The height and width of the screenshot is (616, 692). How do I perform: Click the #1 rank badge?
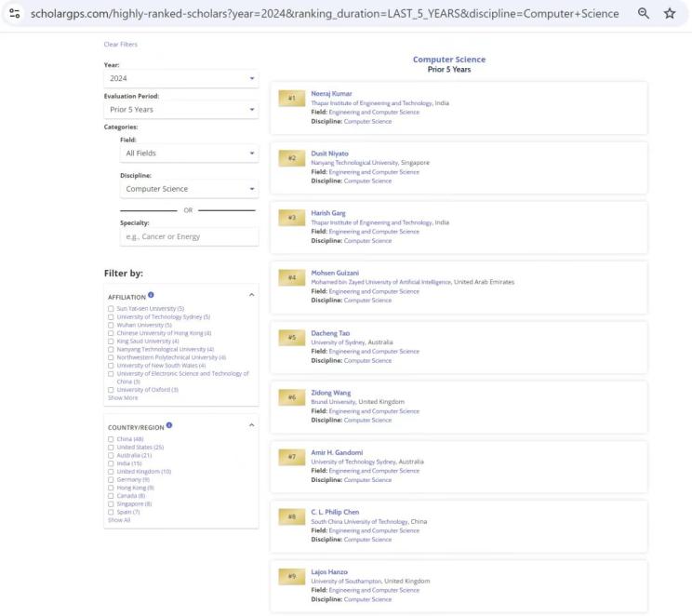pos(292,98)
